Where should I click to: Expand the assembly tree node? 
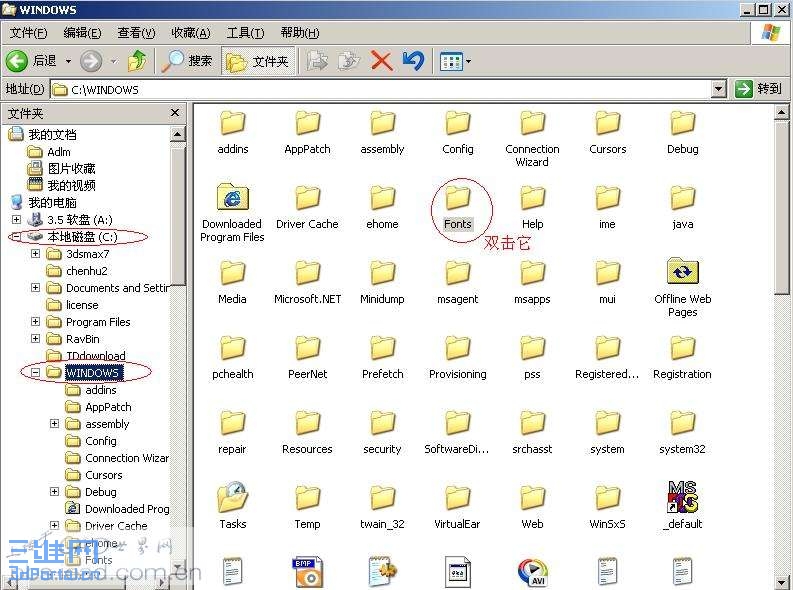[x=54, y=423]
